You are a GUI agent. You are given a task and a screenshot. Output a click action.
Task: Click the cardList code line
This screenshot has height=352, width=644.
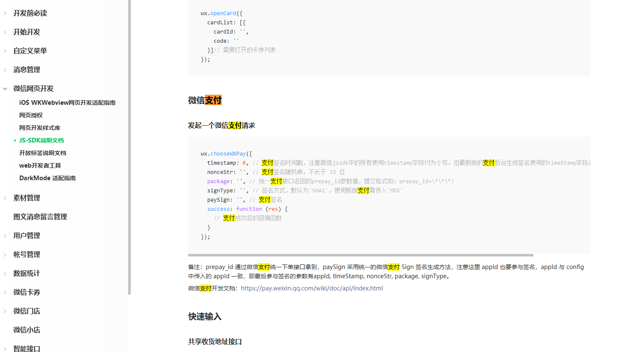tap(226, 23)
